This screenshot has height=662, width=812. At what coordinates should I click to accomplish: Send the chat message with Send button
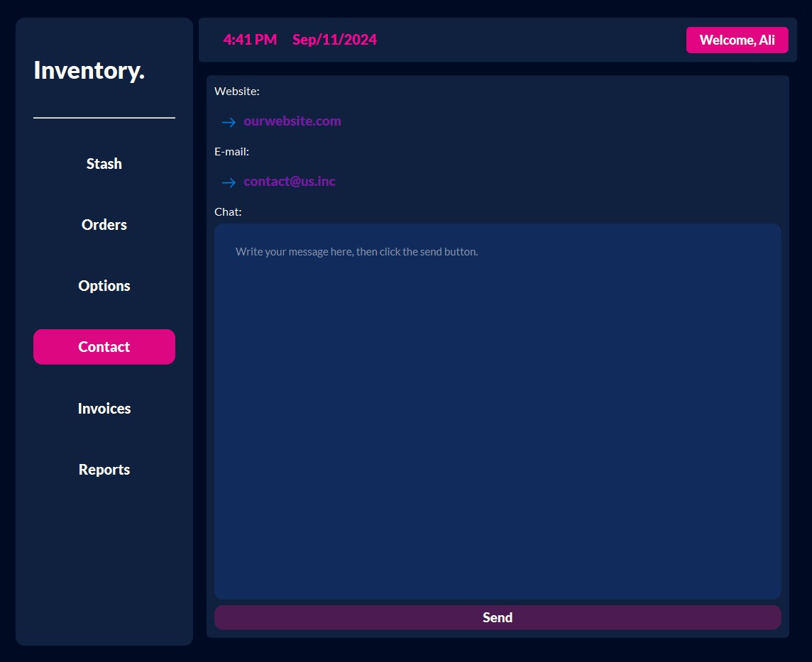[x=498, y=617]
